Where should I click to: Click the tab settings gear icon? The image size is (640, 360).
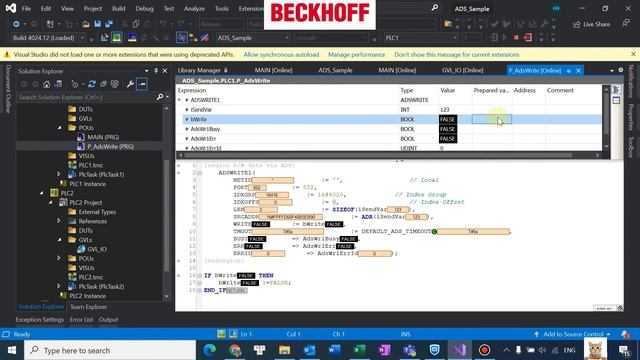621,70
